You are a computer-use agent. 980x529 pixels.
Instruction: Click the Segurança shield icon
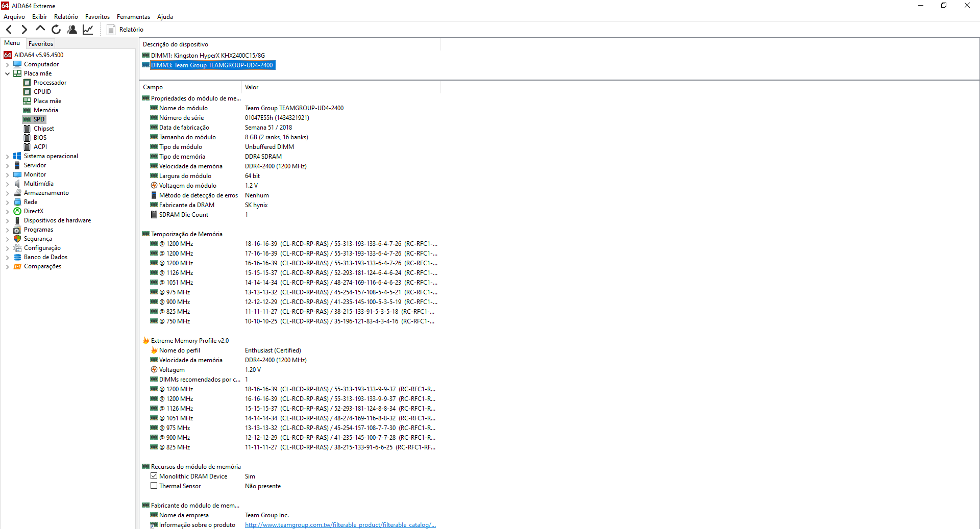(x=17, y=239)
